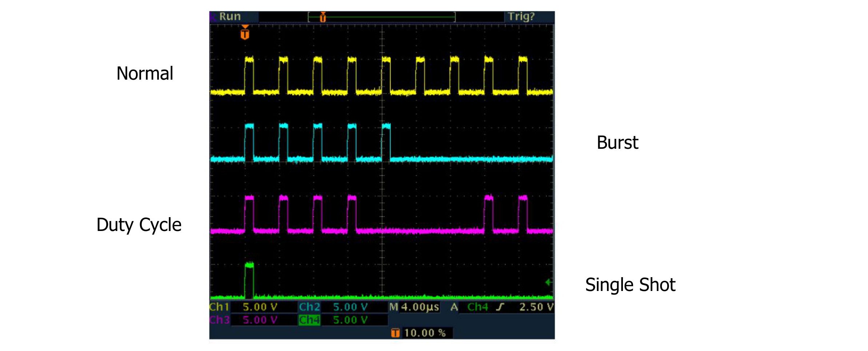Click the 2.50 V trigger level readout
The image size is (868, 351).
coord(536,307)
